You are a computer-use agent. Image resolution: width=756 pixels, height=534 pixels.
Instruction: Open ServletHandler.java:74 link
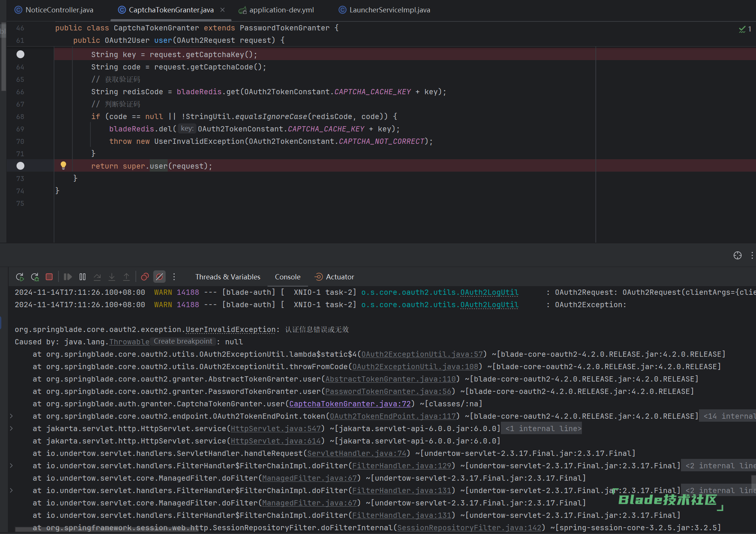click(x=357, y=453)
